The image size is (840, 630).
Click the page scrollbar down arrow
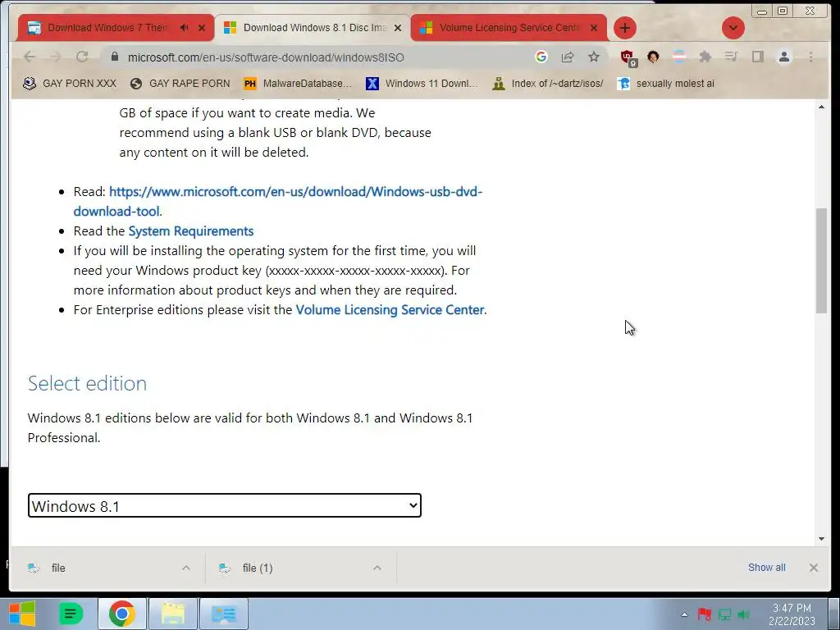[x=821, y=538]
